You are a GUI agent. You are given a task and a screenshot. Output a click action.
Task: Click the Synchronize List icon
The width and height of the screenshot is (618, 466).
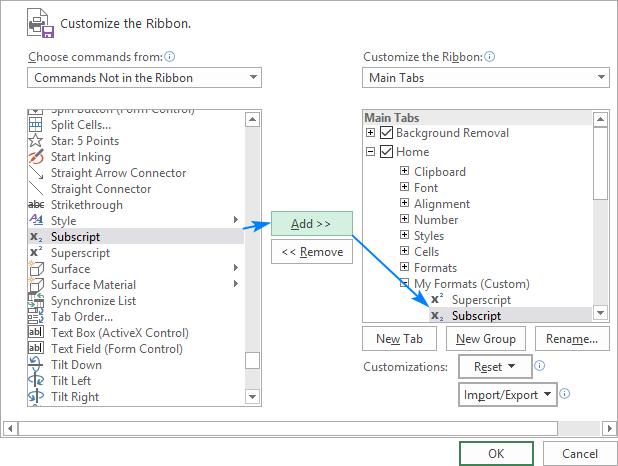pyautogui.click(x=36, y=301)
